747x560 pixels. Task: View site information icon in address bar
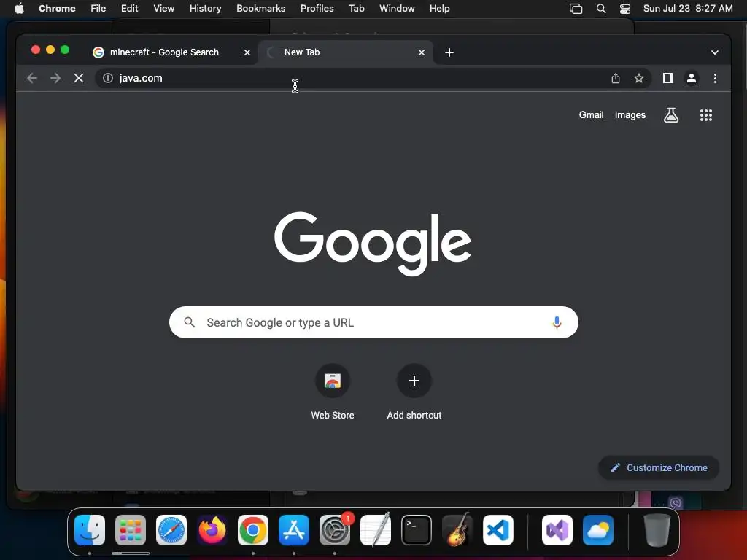108,78
